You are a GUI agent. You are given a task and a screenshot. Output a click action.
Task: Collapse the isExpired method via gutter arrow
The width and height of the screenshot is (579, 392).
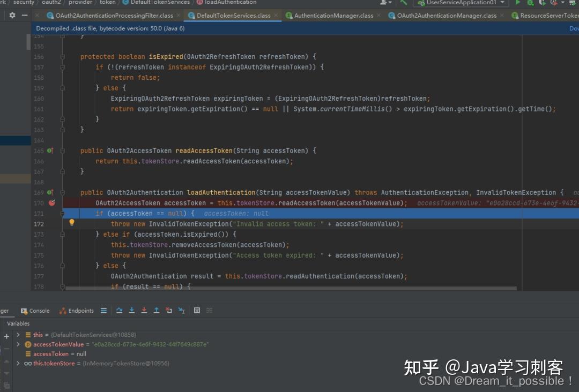(x=63, y=56)
